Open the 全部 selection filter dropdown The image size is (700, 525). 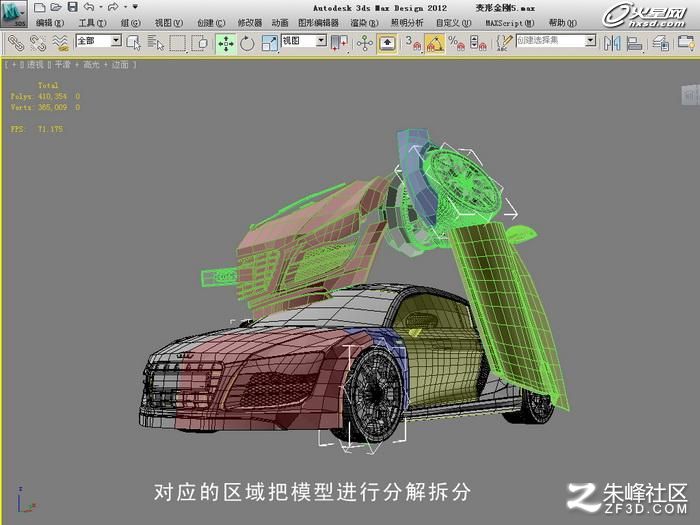pyautogui.click(x=99, y=41)
